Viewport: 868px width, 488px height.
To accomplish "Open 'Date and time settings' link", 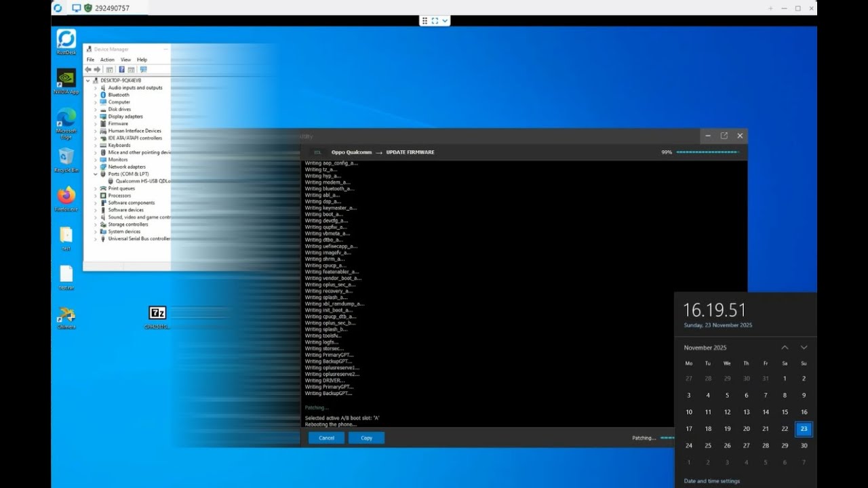I will click(711, 481).
